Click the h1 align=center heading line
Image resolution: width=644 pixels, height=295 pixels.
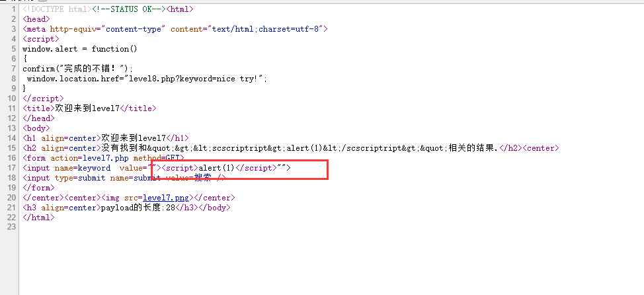pyautogui.click(x=106, y=138)
